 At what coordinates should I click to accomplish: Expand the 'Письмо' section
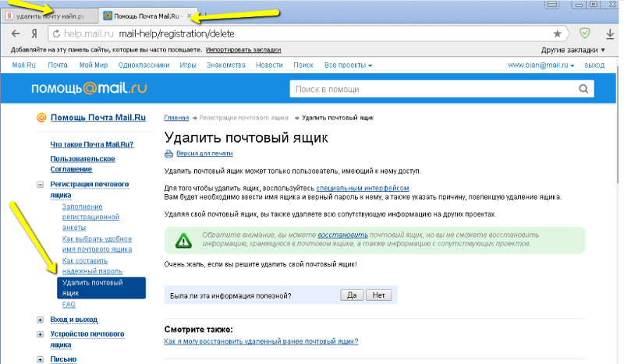click(x=41, y=359)
